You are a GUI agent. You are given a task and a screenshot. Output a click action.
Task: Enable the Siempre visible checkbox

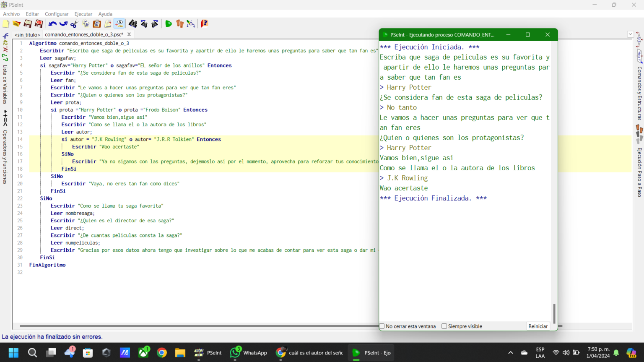click(x=444, y=326)
